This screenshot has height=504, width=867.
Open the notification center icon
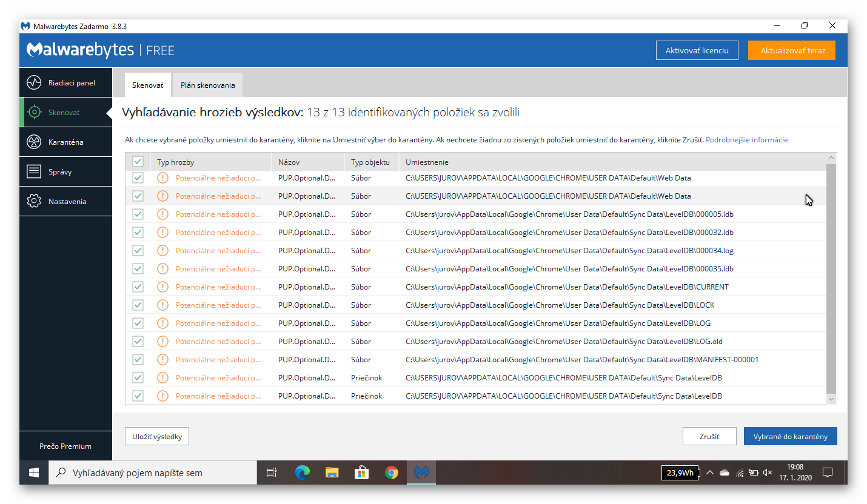(x=827, y=472)
